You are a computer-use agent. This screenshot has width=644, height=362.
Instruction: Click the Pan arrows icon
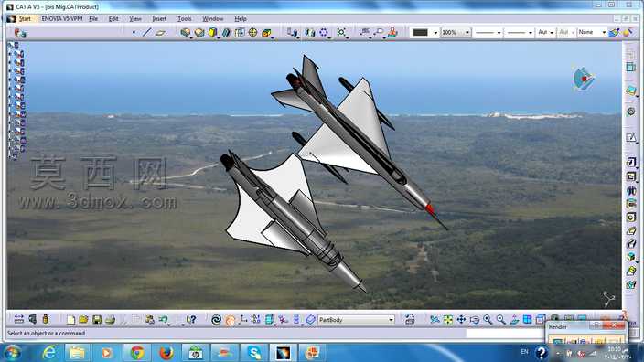(461, 320)
